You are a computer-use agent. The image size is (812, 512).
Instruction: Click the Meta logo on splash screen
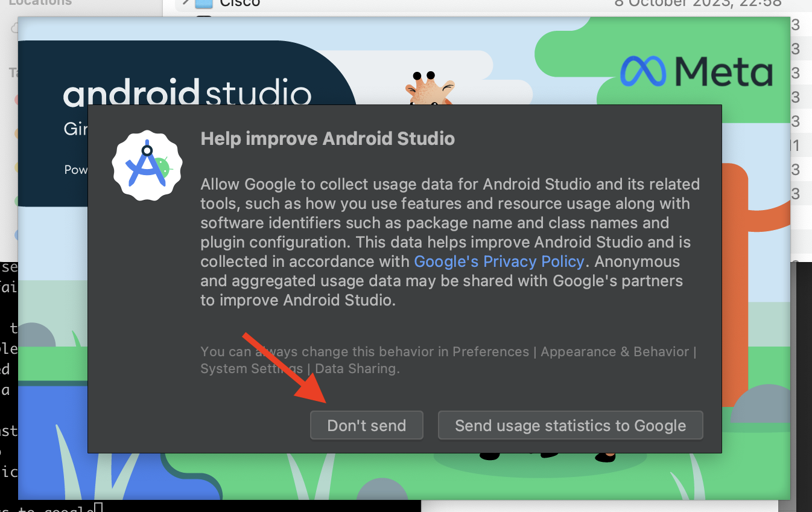coord(696,71)
